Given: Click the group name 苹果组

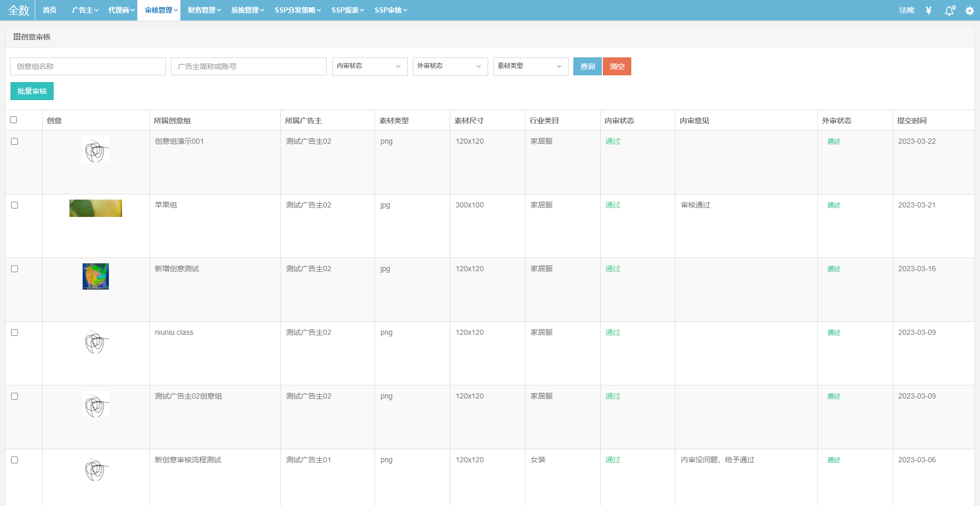Looking at the screenshot, I should pos(166,205).
